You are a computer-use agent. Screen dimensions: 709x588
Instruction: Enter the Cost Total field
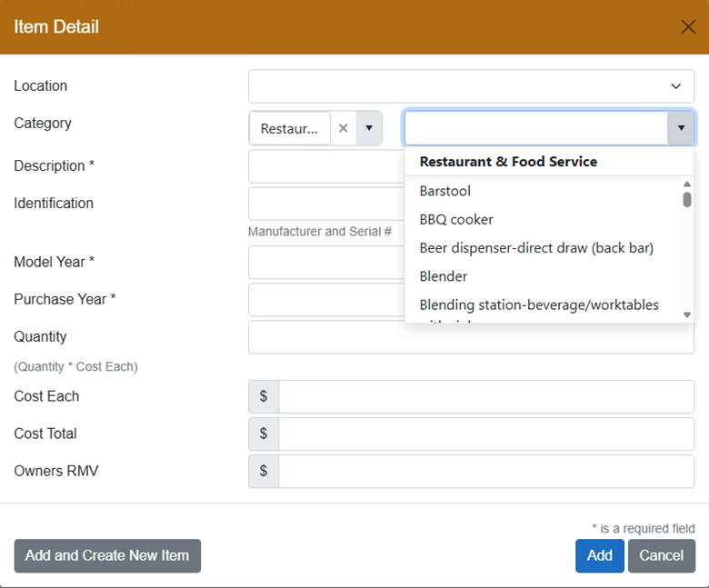(485, 434)
